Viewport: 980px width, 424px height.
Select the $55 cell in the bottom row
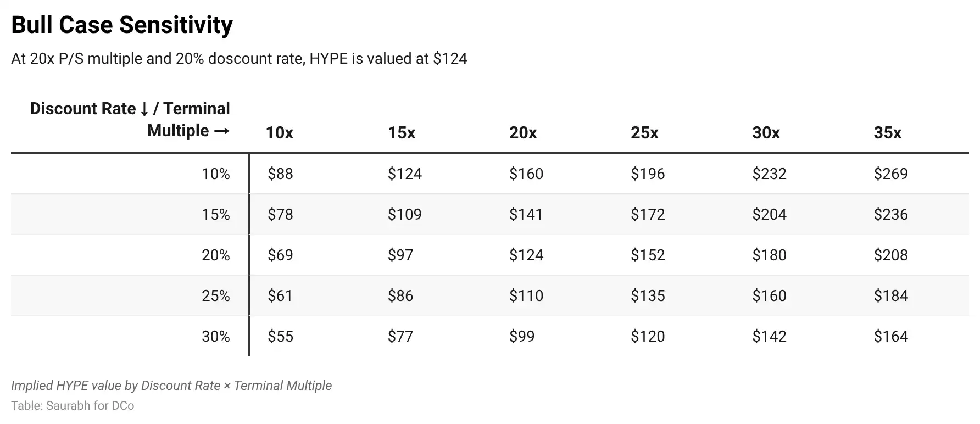[280, 337]
